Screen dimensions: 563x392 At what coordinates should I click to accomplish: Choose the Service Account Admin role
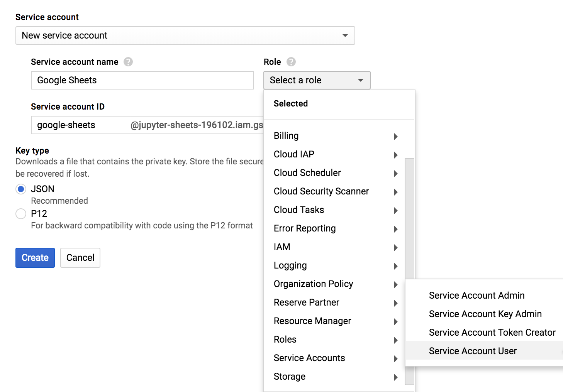484,296
